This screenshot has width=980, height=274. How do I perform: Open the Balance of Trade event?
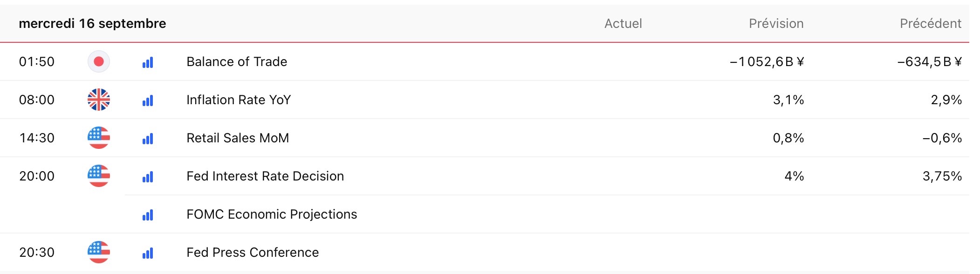click(237, 61)
